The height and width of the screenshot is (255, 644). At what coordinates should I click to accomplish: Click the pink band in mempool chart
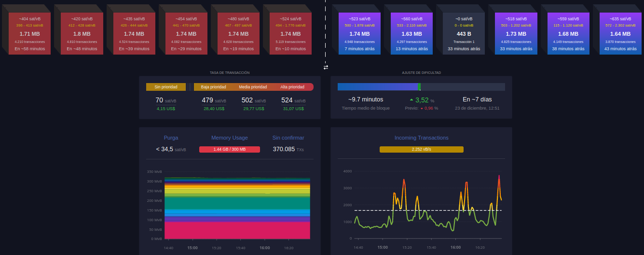tap(237, 230)
